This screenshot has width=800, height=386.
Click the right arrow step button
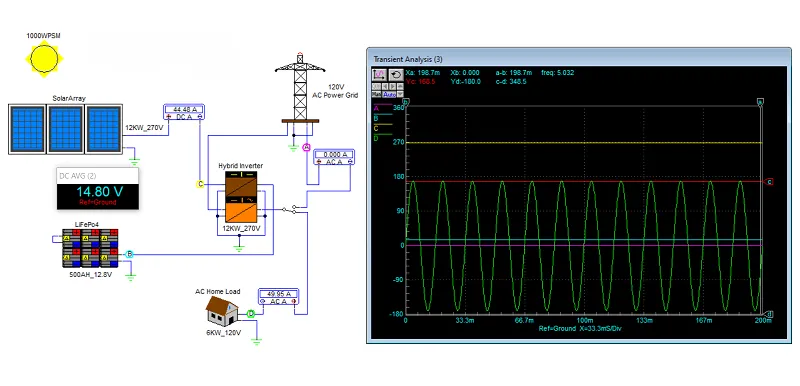[x=393, y=86]
